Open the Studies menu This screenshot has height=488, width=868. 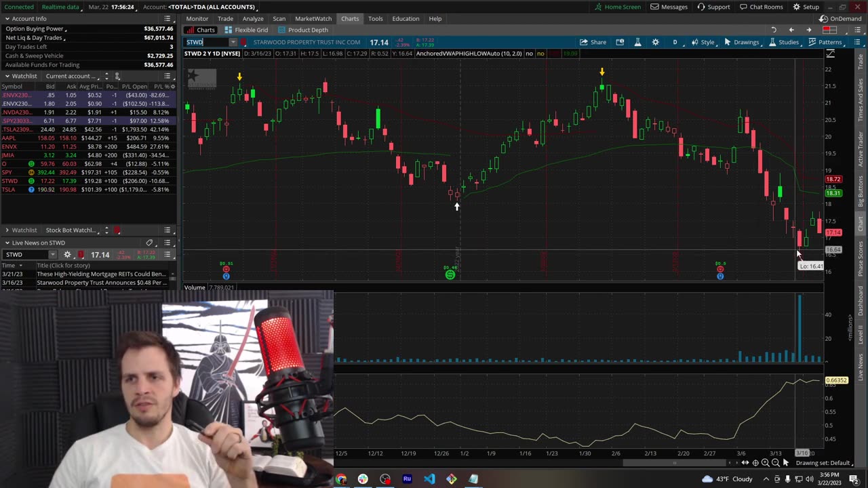click(x=783, y=42)
